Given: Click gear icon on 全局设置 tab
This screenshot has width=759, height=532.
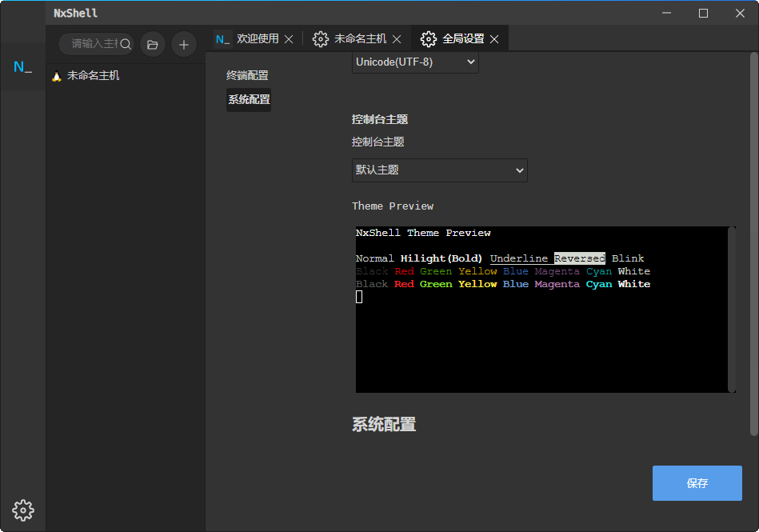Looking at the screenshot, I should [x=428, y=38].
